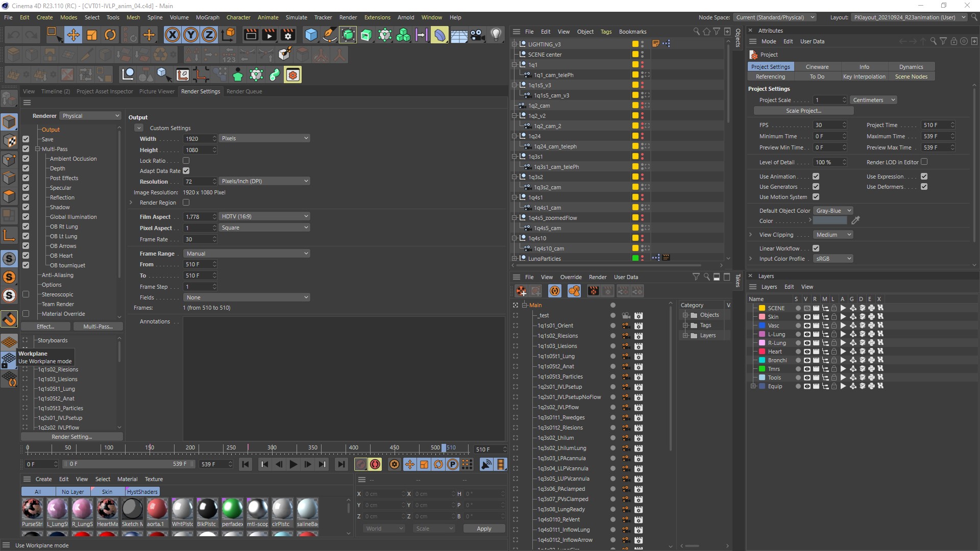Open Project Scale Centimeters dropdown
980x551 pixels.
tap(873, 100)
